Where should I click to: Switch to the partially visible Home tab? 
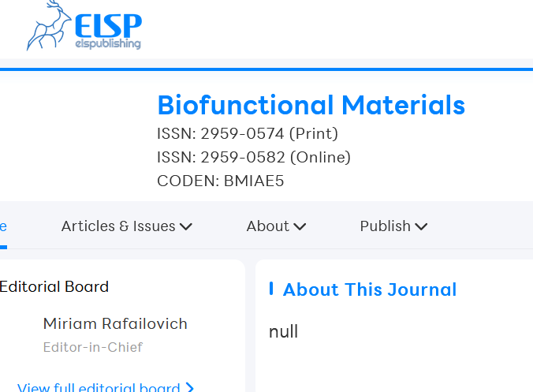[3, 226]
